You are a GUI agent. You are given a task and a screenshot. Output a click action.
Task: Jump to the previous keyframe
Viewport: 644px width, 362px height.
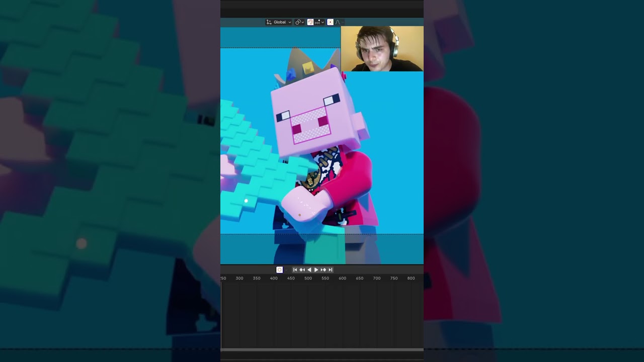[x=302, y=270]
